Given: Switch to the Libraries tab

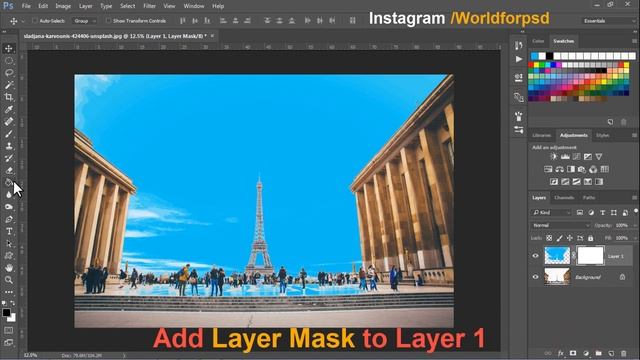Looking at the screenshot, I should click(542, 135).
